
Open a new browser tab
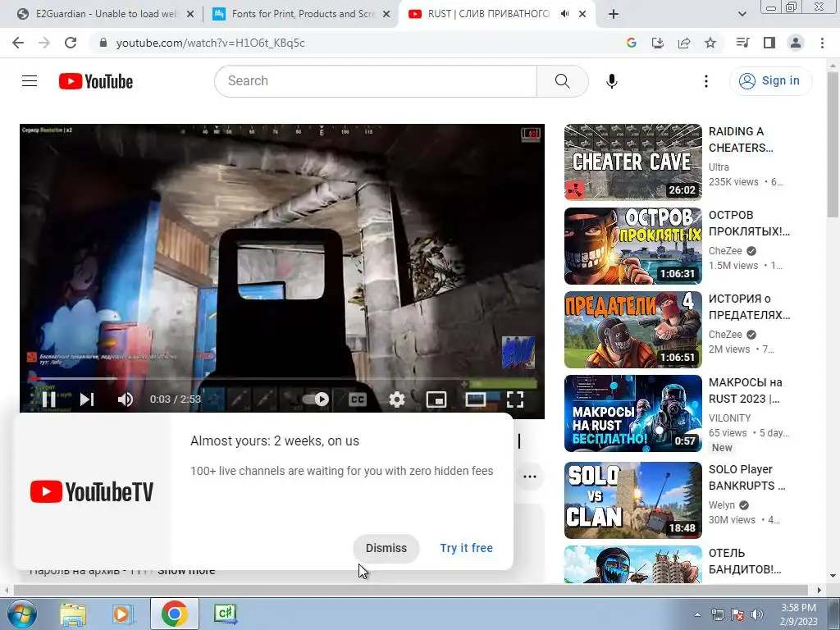coord(614,15)
